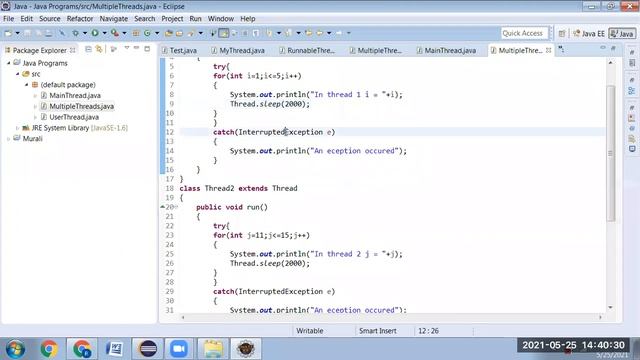Click the editor scroll down arrow
640x360 pixels.
pos(611,307)
